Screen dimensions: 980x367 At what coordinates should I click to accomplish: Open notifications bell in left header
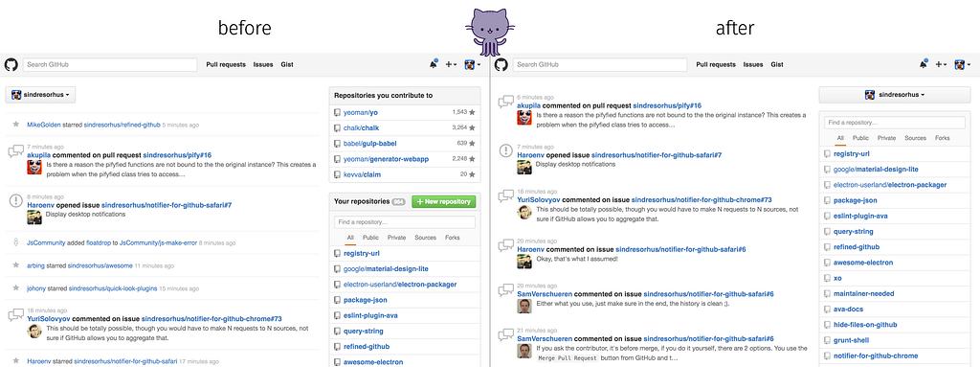[434, 64]
